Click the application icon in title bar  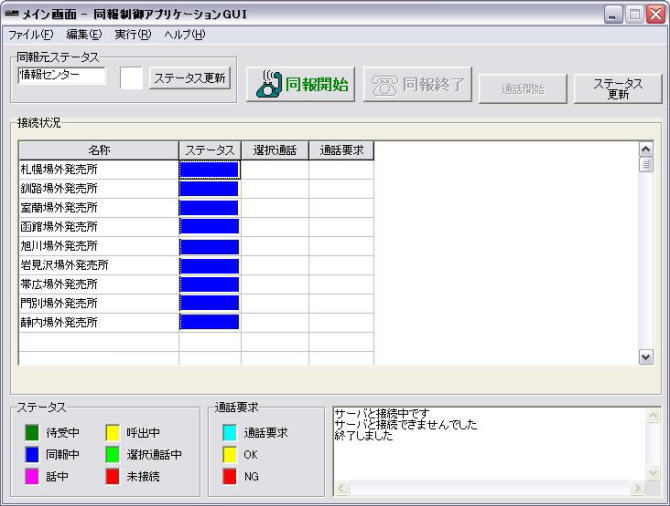11,14
